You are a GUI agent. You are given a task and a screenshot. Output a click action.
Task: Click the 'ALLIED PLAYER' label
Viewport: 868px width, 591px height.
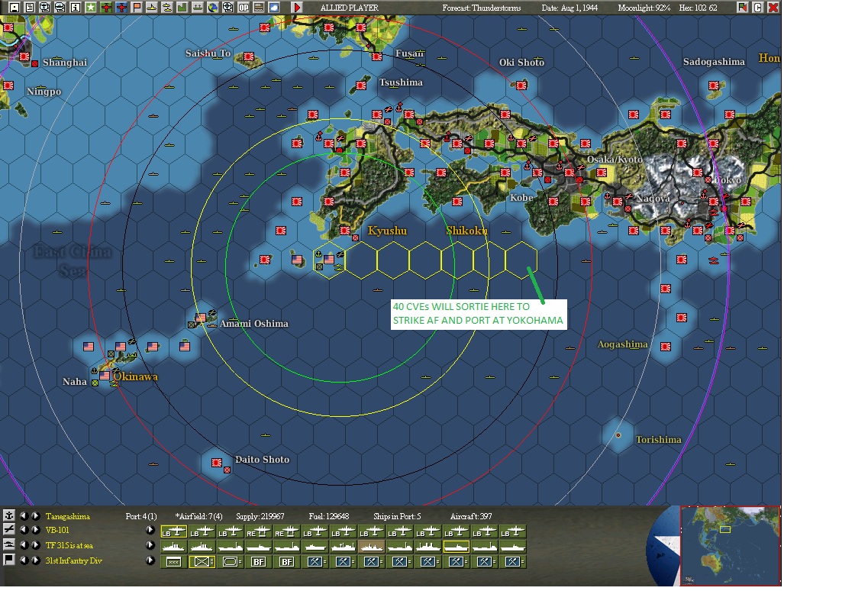tap(350, 8)
